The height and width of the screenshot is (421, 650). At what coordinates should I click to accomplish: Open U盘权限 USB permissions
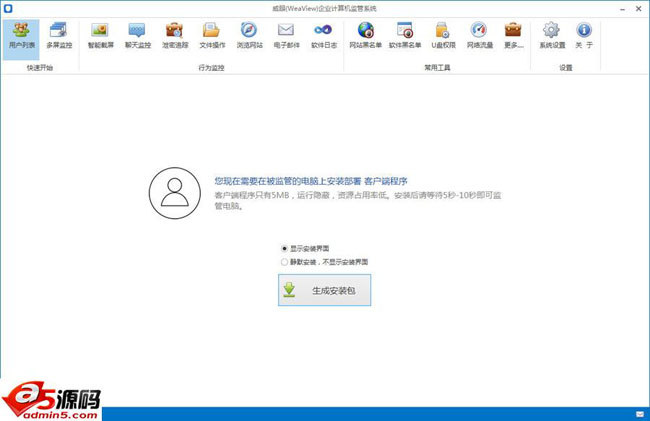[x=443, y=36]
